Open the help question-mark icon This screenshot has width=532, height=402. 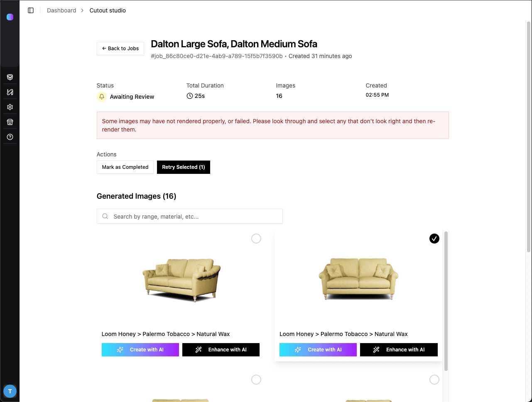10,137
